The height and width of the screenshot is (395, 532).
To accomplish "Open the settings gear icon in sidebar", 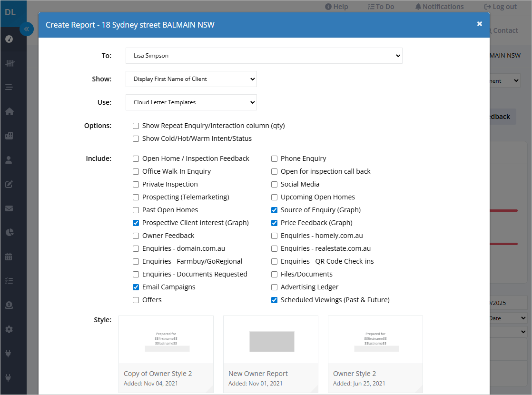I will [x=9, y=329].
